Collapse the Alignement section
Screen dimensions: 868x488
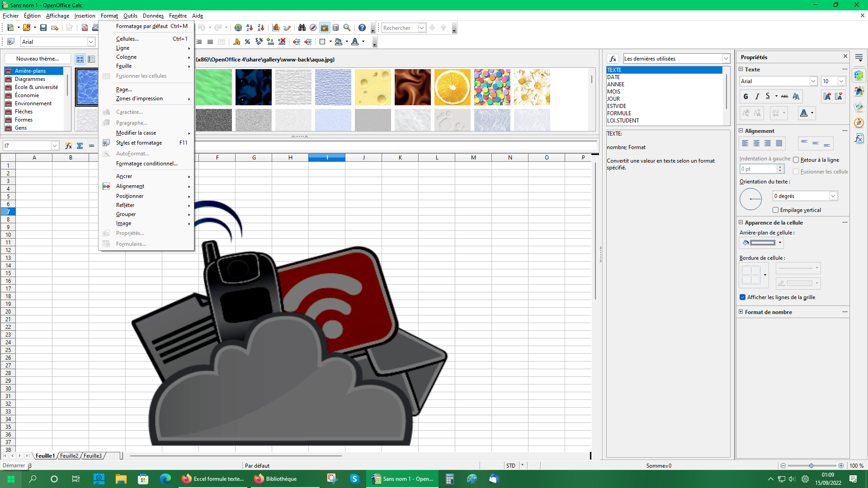[x=741, y=131]
